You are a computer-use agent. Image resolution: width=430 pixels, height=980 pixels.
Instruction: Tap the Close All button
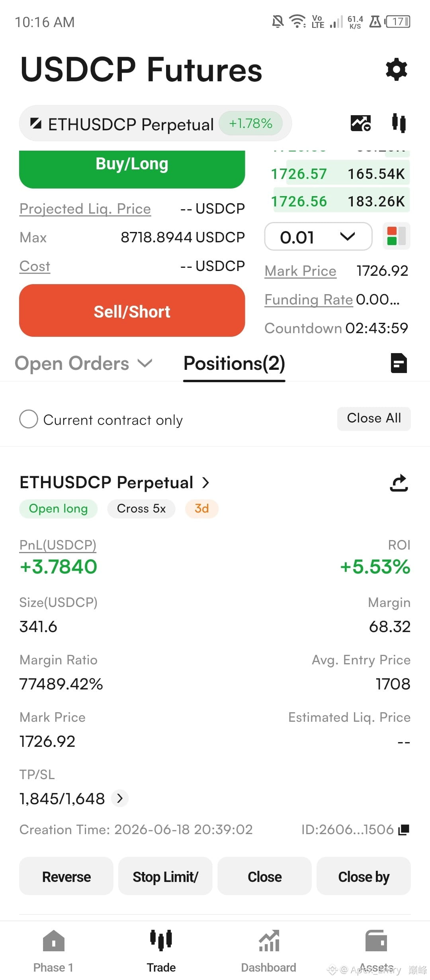click(374, 418)
